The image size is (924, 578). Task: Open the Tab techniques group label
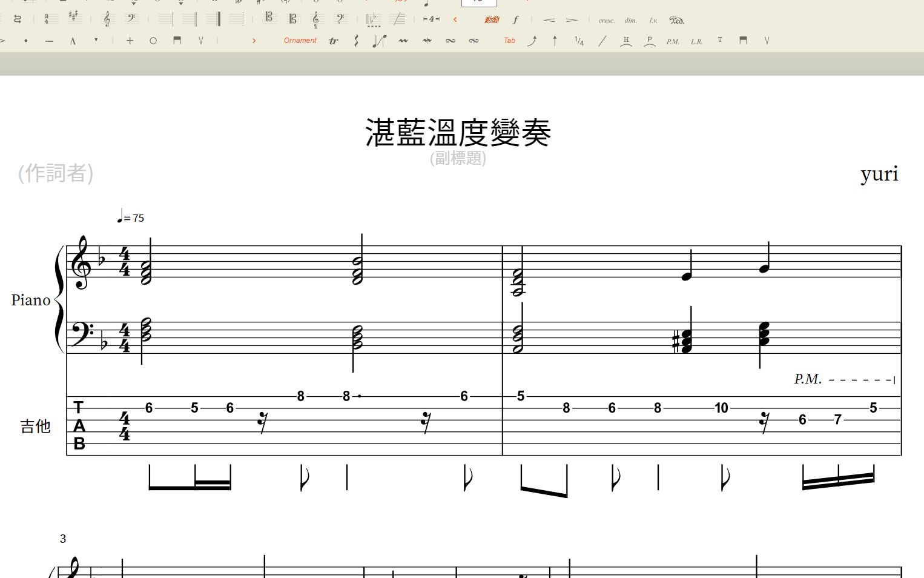(509, 41)
